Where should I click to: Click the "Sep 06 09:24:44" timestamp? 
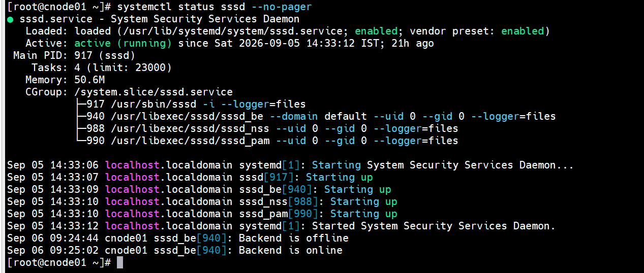point(53,238)
